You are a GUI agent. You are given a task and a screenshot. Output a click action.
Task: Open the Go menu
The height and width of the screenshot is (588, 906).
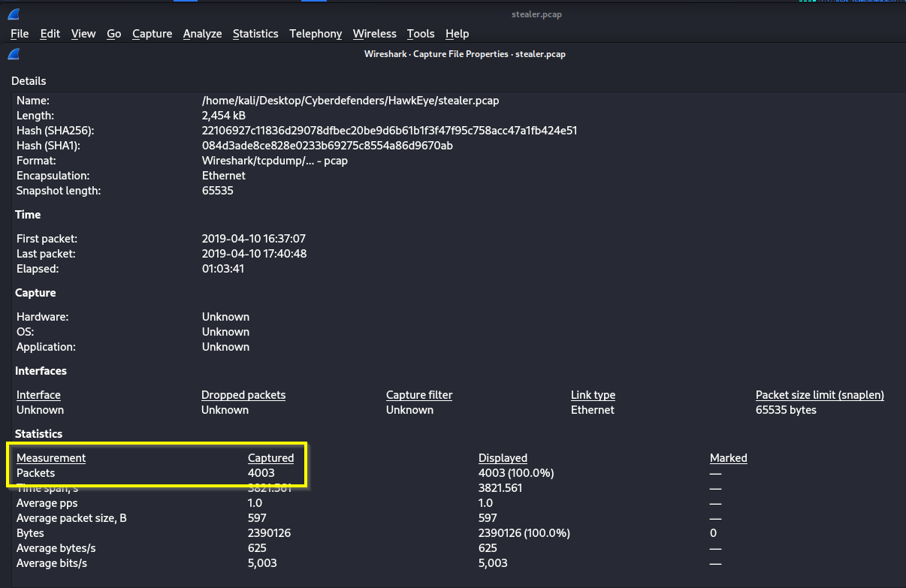[114, 34]
